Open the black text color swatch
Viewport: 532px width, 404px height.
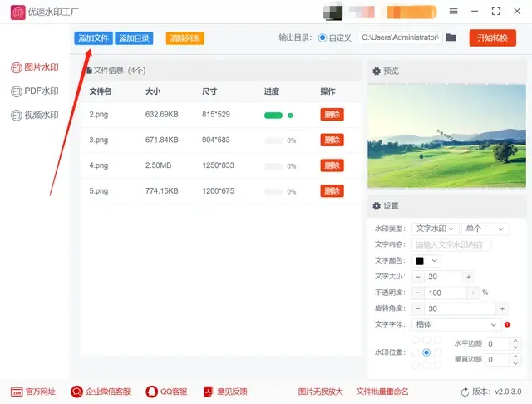pos(427,261)
